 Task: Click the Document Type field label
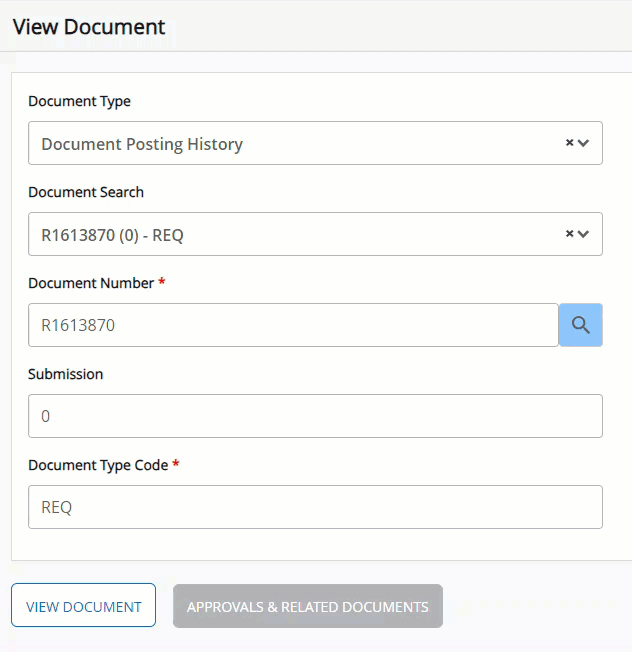(79, 101)
